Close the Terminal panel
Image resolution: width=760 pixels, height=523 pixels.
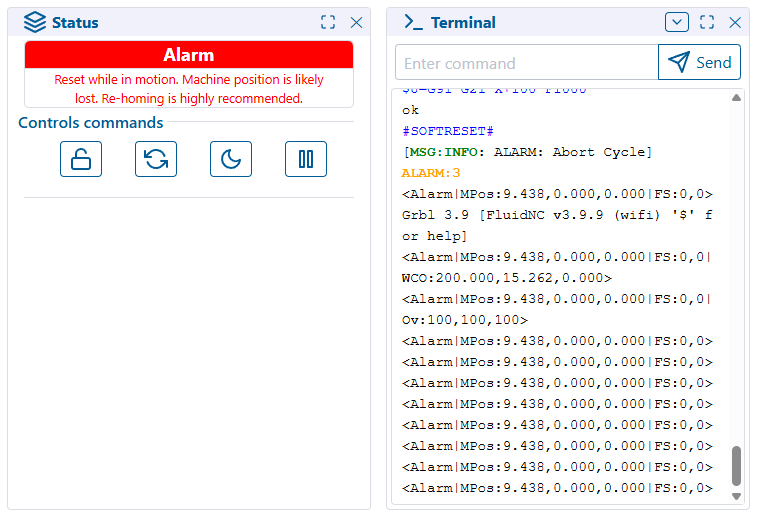point(735,22)
